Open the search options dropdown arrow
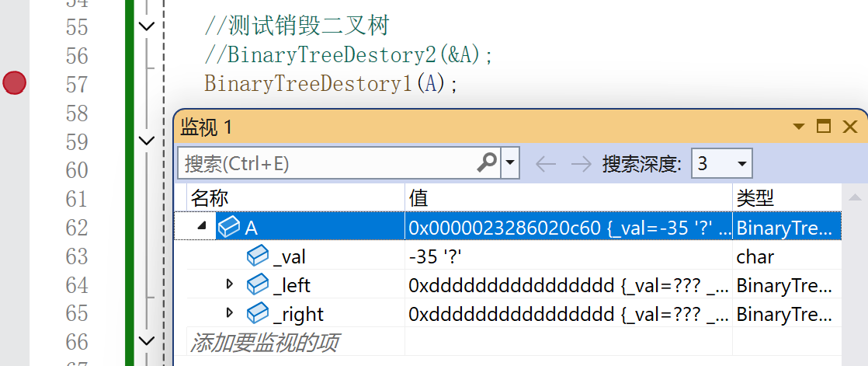This screenshot has height=366, width=868. (510, 163)
